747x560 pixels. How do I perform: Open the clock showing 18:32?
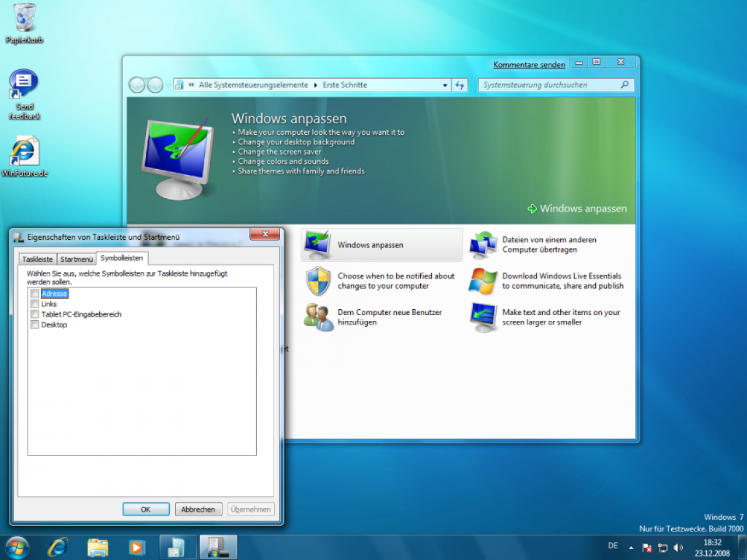712,548
